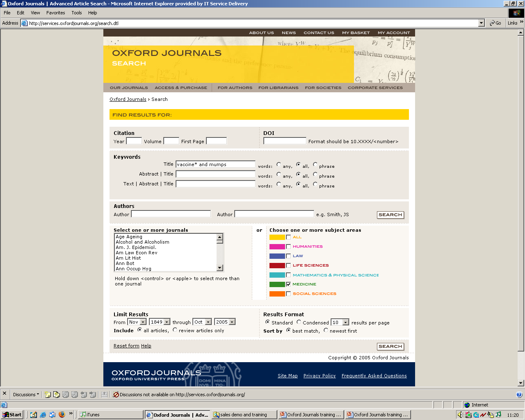Image resolution: width=525 pixels, height=420 pixels.
Task: Select 'phrase' option for Title keyword
Action: point(315,164)
